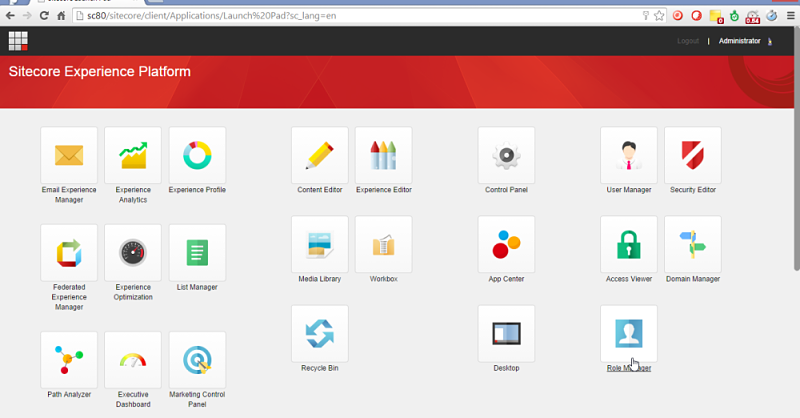Open Recycle Bin tile

pyautogui.click(x=320, y=334)
